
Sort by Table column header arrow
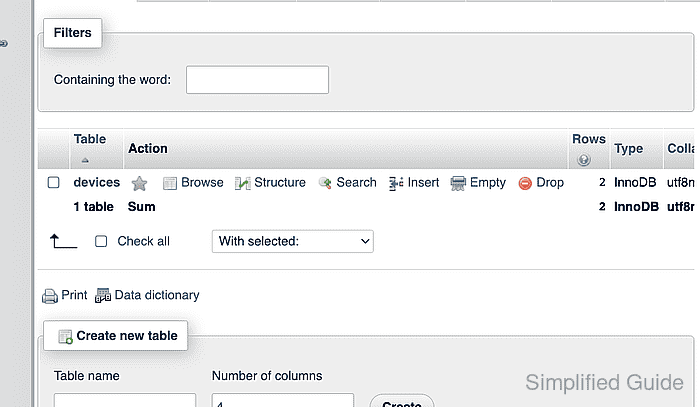(x=85, y=160)
